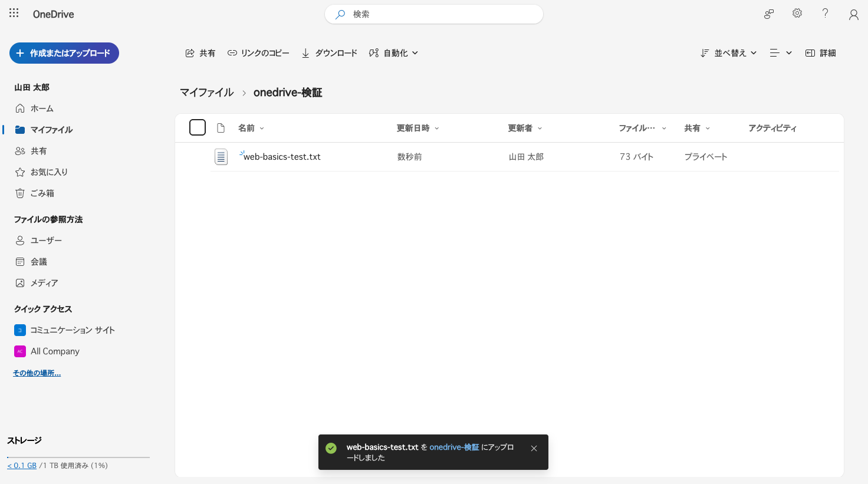The width and height of the screenshot is (868, 484).
Task: Open お気に入り in sidebar
Action: (50, 172)
